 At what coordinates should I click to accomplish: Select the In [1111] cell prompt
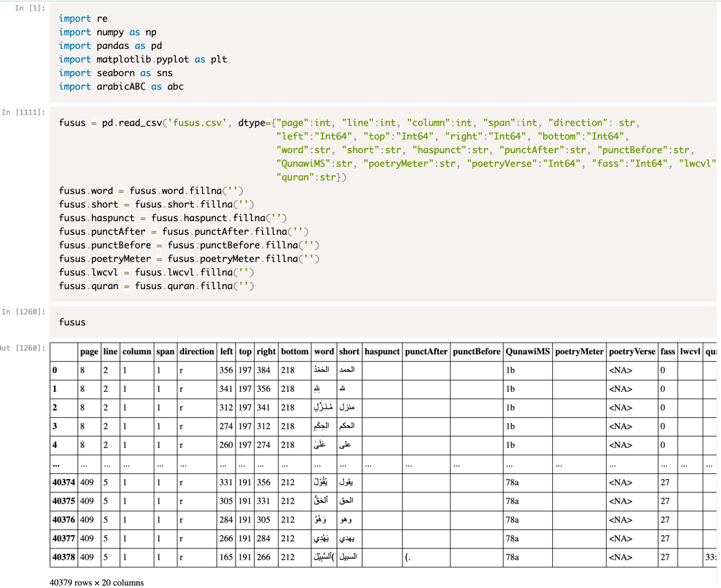point(24,112)
